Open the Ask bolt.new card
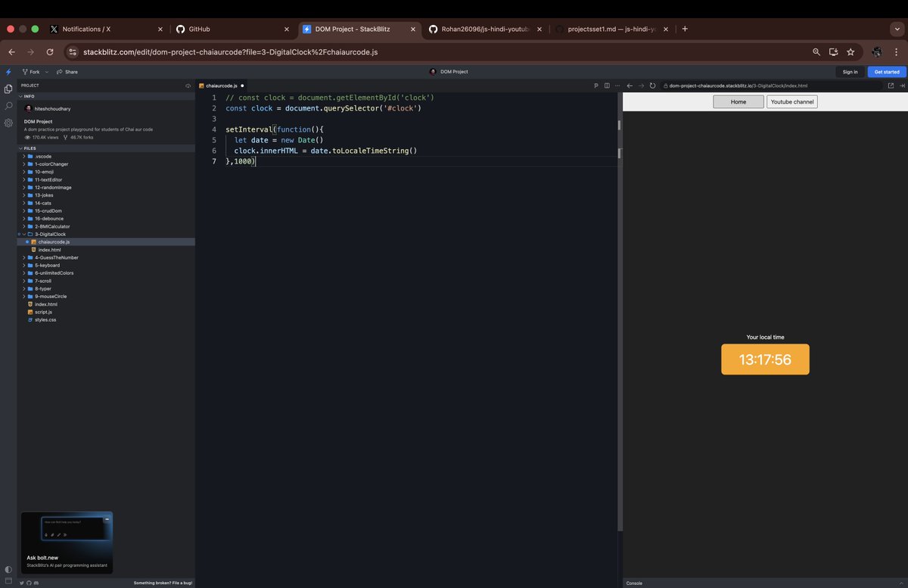908x588 pixels. tap(67, 542)
